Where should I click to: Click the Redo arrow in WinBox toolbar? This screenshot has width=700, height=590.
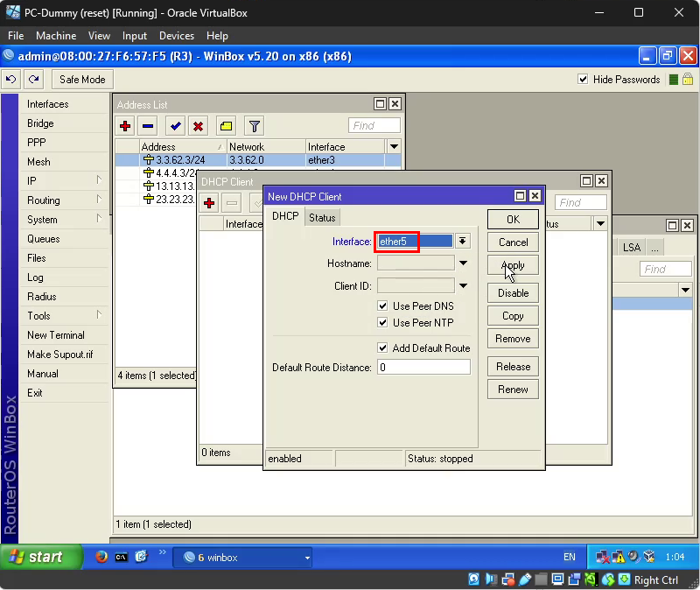(33, 80)
